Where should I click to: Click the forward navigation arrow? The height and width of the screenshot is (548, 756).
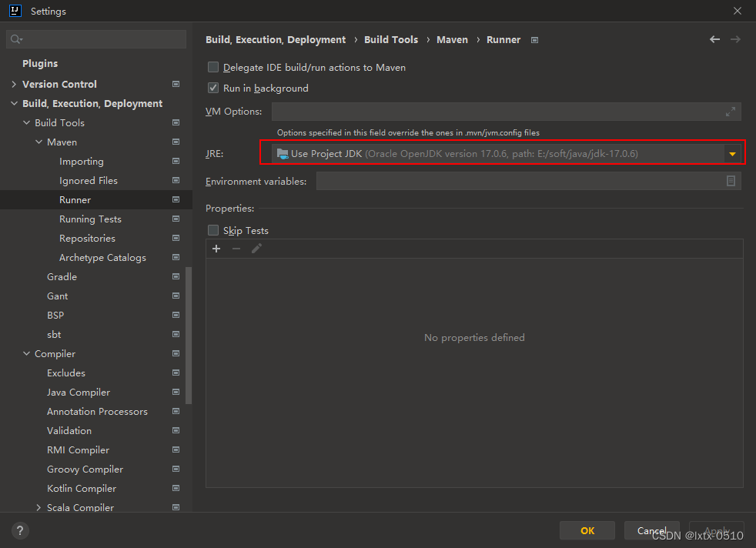coord(735,39)
